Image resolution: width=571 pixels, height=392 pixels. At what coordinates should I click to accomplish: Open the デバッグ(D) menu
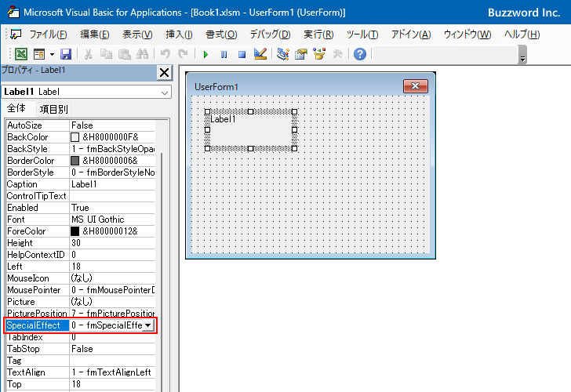pyautogui.click(x=270, y=34)
